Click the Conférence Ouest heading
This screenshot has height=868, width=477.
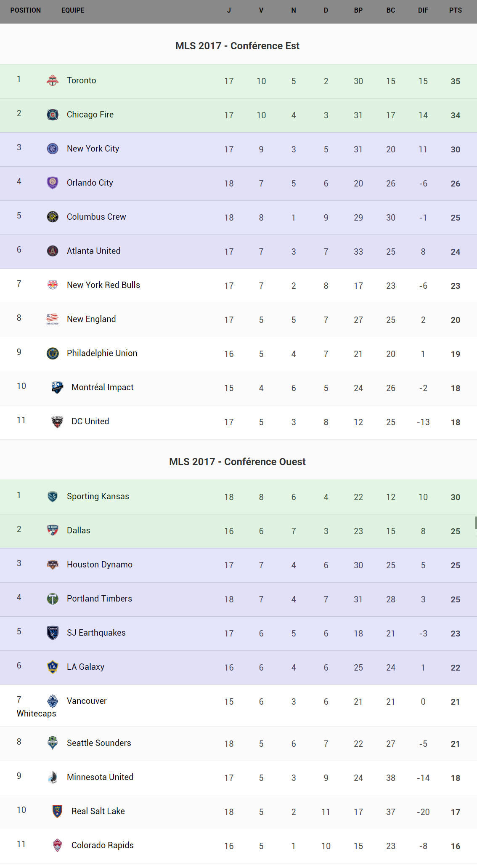point(237,462)
